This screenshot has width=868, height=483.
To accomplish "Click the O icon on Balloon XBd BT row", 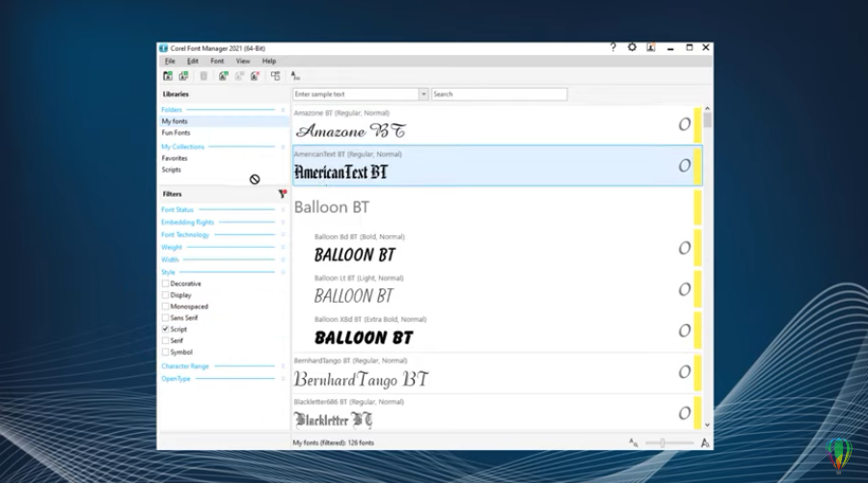I will pos(685,331).
